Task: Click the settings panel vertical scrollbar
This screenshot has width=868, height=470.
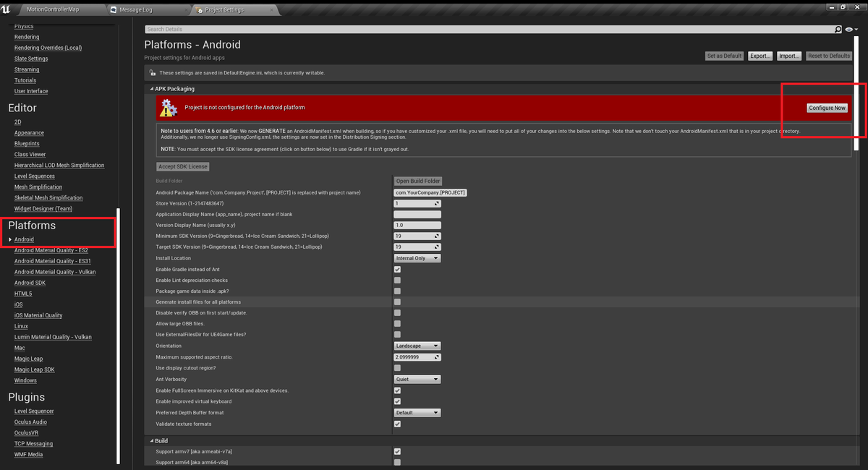Action: [858, 94]
